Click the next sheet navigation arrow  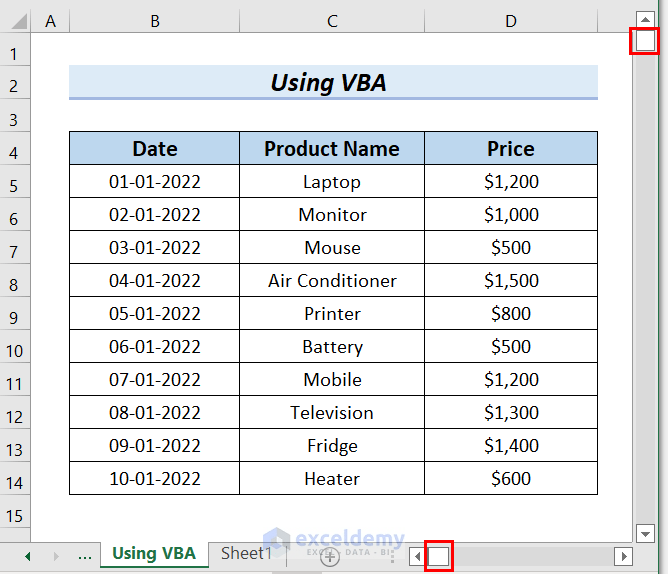(56, 556)
